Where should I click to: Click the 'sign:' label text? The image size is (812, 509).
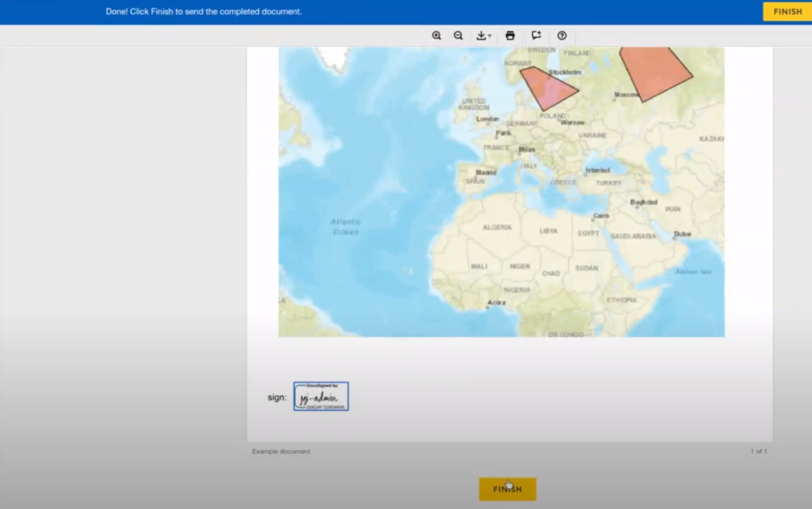pos(277,397)
